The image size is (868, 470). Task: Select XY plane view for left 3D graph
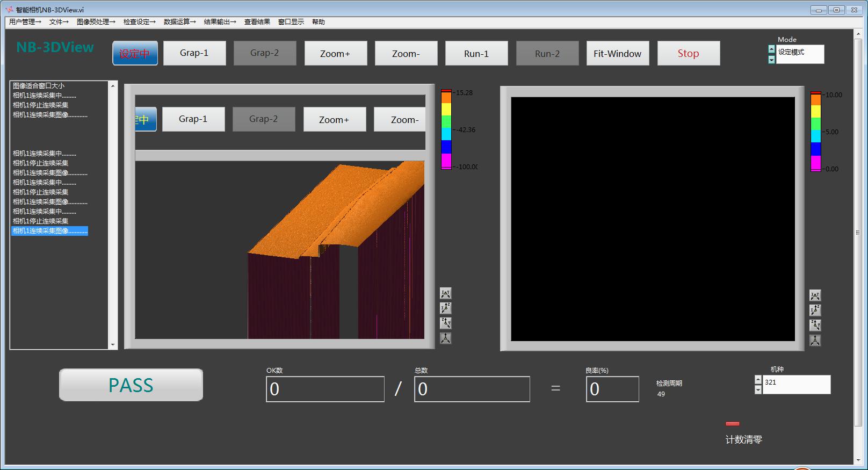pyautogui.click(x=445, y=293)
